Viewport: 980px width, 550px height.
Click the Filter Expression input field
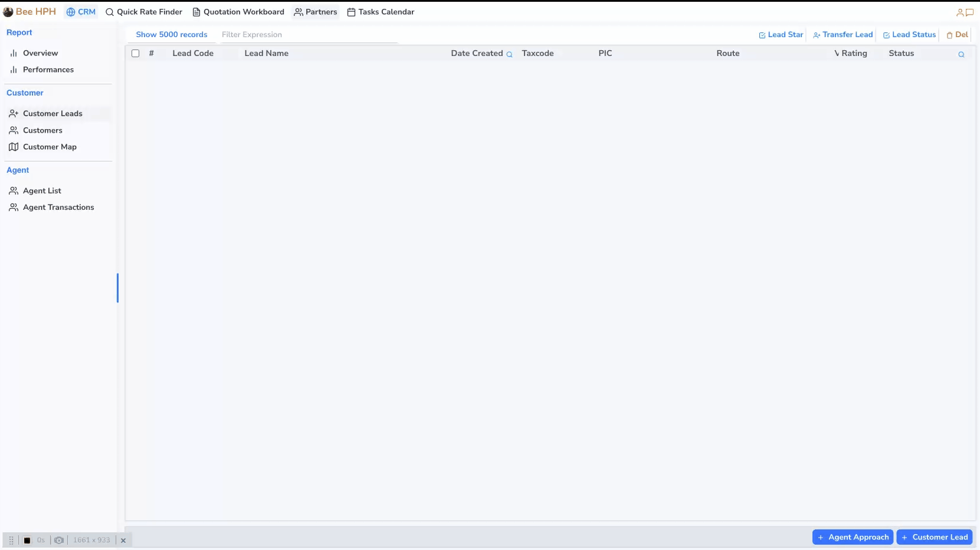(x=307, y=35)
